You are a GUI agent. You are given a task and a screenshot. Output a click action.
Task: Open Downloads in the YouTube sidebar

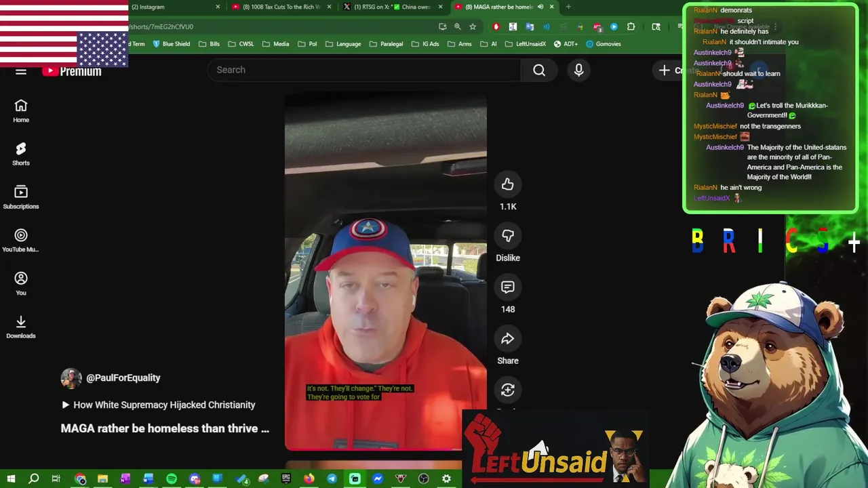point(21,327)
